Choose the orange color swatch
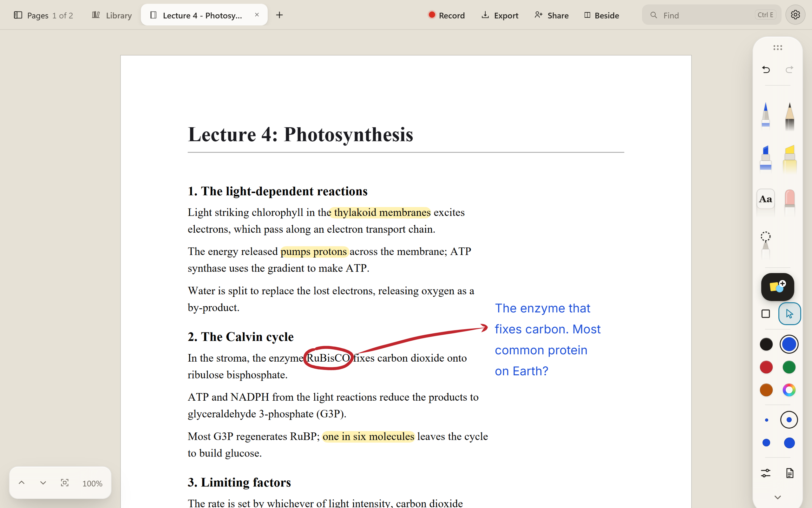The width and height of the screenshot is (812, 508). [x=766, y=390]
